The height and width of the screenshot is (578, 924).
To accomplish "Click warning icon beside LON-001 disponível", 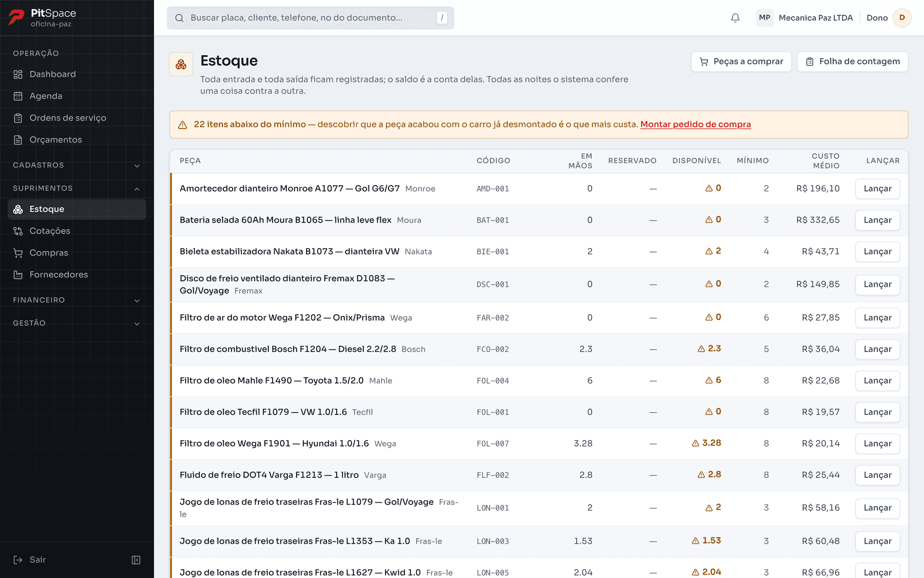I will click(x=709, y=507).
